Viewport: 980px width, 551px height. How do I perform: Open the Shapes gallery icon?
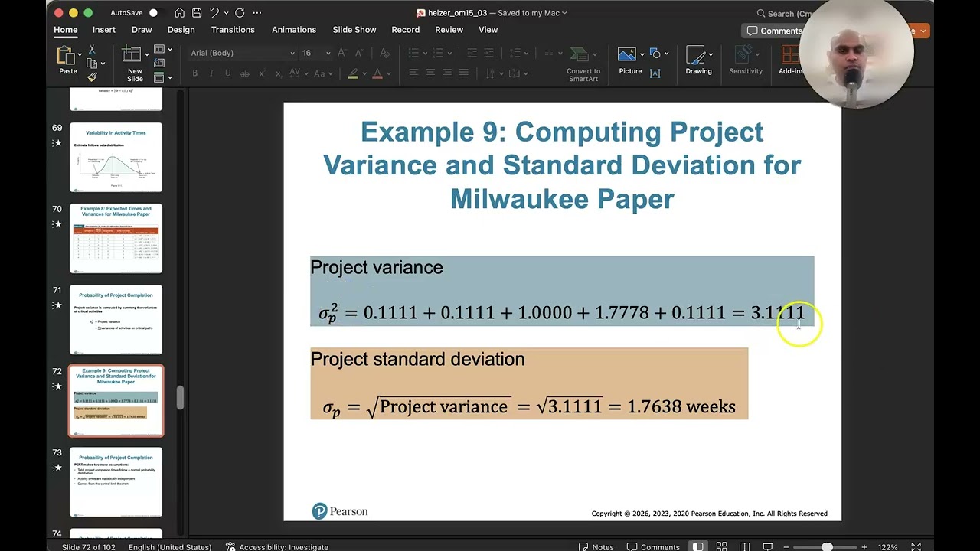pos(655,54)
